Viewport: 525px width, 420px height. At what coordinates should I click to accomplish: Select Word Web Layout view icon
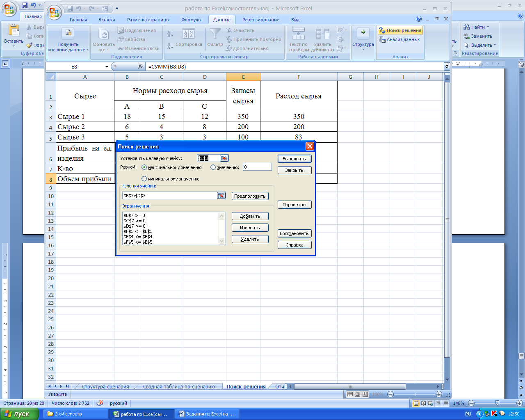(431, 404)
